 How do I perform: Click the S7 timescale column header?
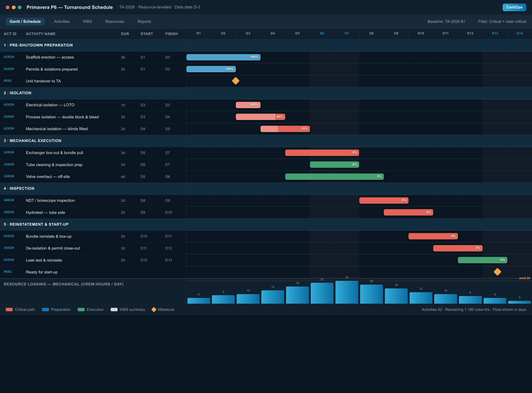pyautogui.click(x=347, y=33)
